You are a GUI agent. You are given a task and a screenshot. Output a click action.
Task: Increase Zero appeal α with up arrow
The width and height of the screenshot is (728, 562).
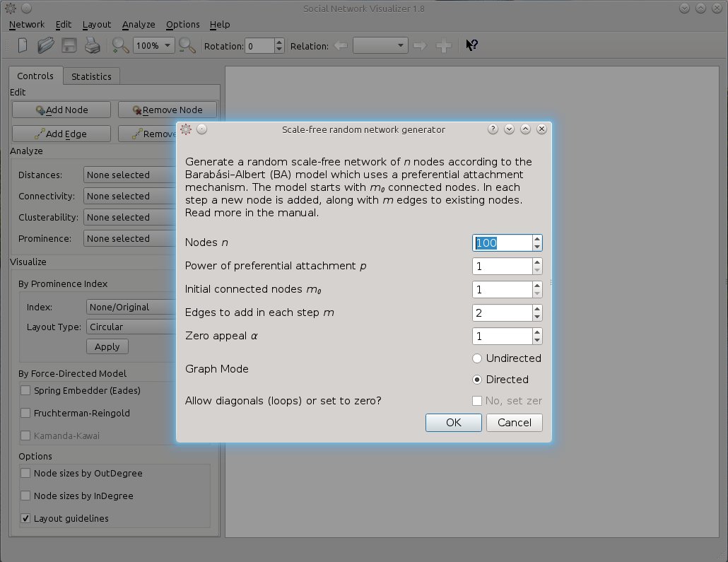pyautogui.click(x=537, y=332)
